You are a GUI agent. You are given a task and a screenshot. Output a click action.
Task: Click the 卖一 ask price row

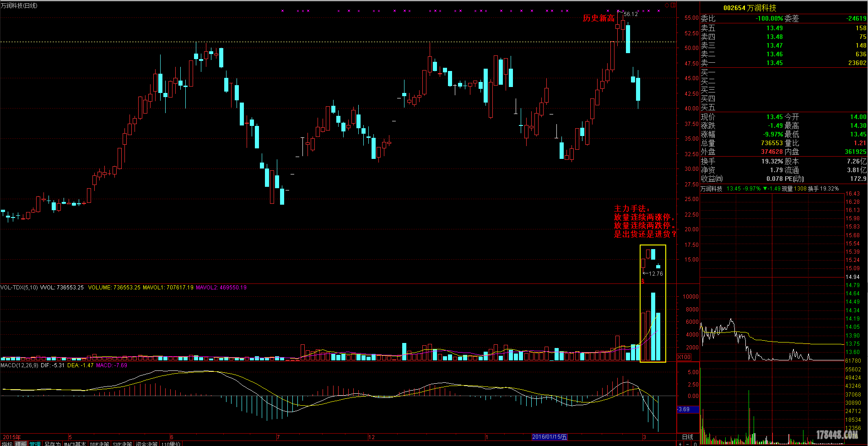click(783, 63)
